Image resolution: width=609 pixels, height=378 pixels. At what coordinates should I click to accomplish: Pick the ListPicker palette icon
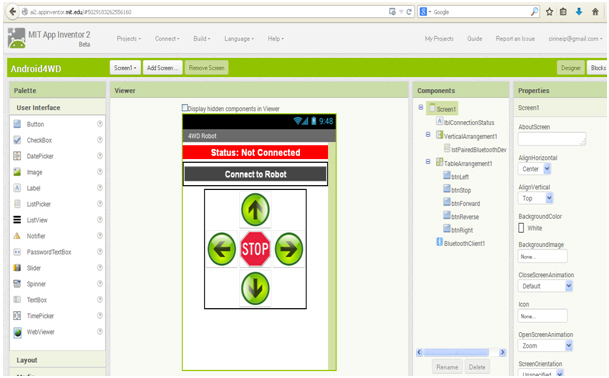click(x=17, y=204)
